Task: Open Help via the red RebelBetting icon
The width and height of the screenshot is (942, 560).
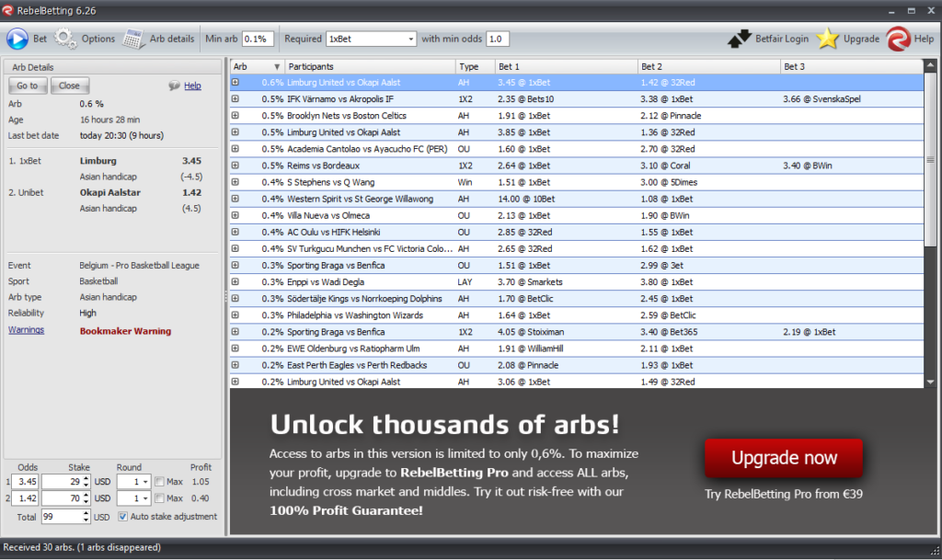Action: pos(899,39)
